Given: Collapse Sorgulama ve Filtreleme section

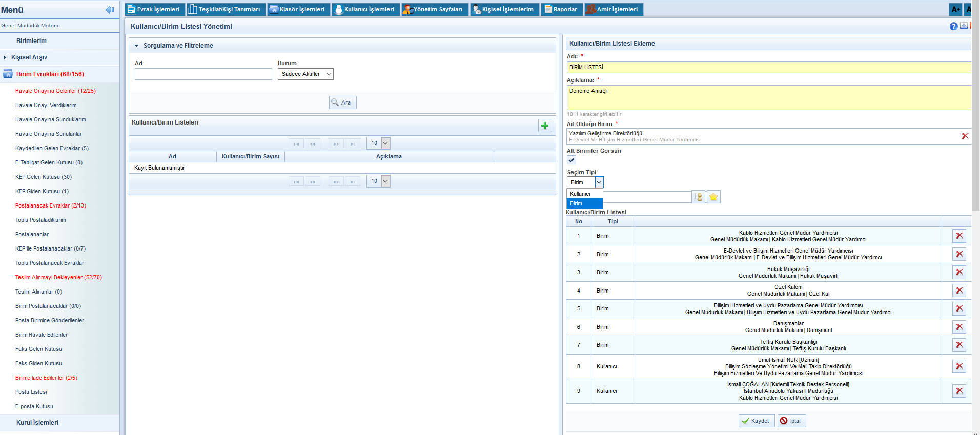Looking at the screenshot, I should 137,46.
